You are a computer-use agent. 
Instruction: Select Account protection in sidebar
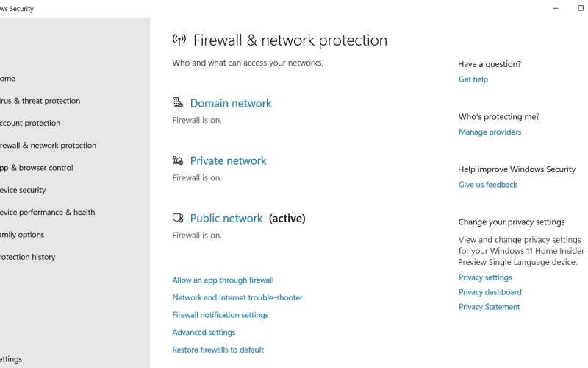tap(30, 123)
